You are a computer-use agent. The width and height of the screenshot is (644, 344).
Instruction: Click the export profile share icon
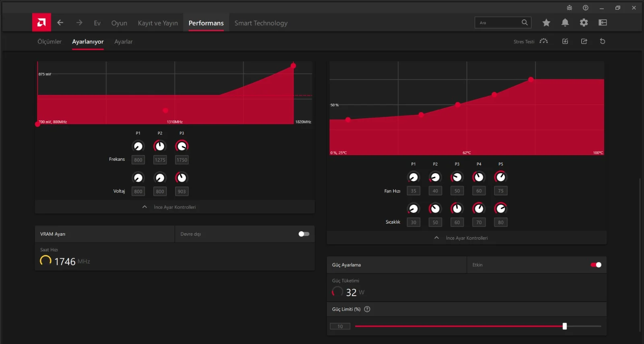click(x=584, y=41)
